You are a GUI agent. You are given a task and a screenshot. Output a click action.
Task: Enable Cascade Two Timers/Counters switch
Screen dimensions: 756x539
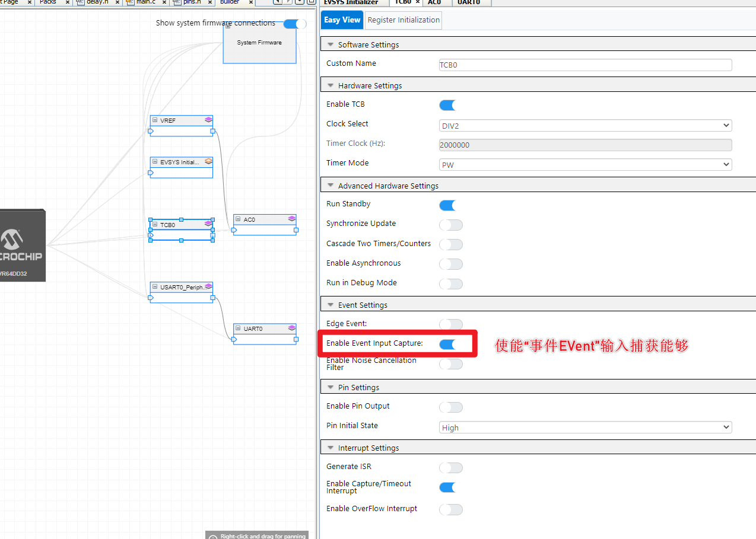point(451,244)
